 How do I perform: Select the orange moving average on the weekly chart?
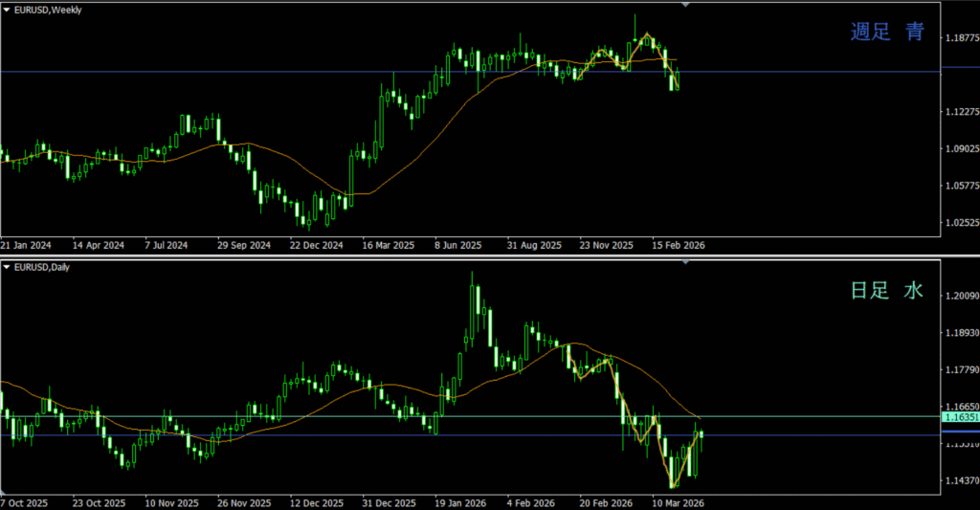[421, 134]
